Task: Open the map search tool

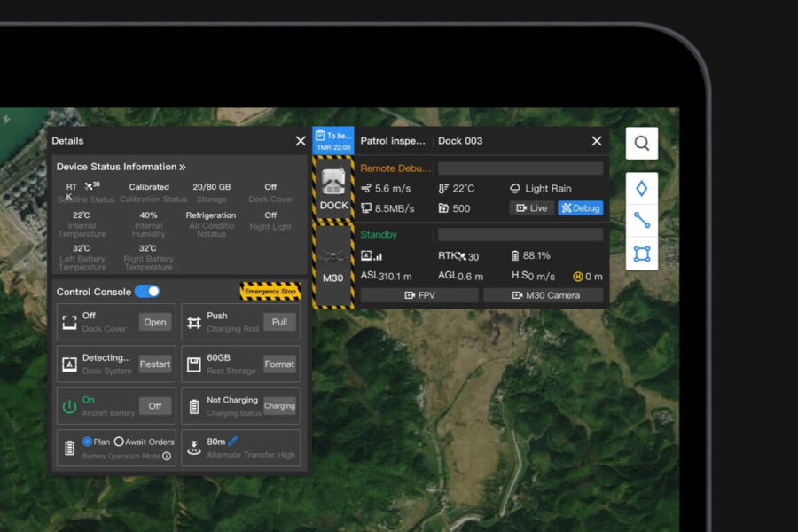Action: pos(642,143)
